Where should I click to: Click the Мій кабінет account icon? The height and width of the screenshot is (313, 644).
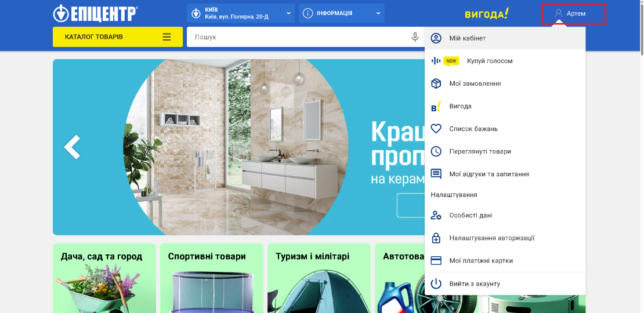pos(436,38)
